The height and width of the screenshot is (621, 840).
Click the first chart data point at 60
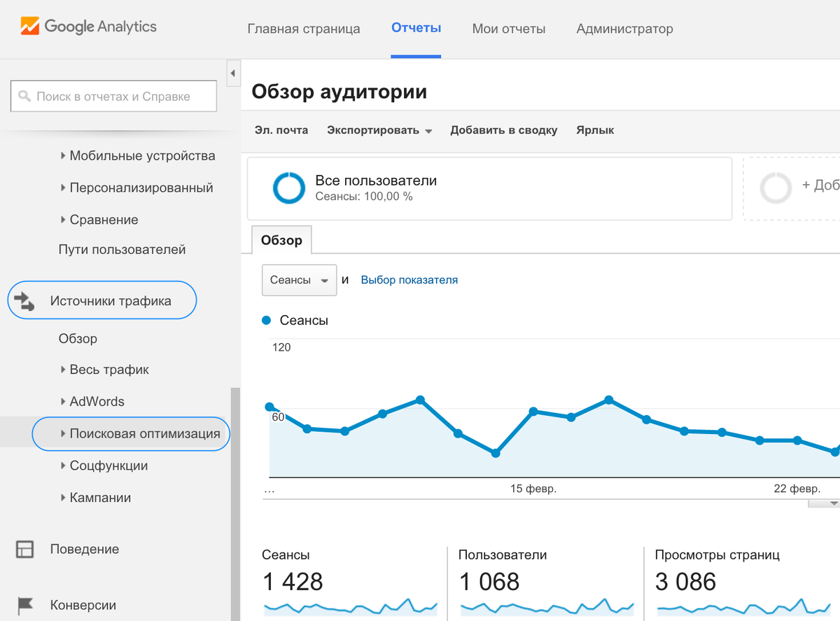[269, 407]
